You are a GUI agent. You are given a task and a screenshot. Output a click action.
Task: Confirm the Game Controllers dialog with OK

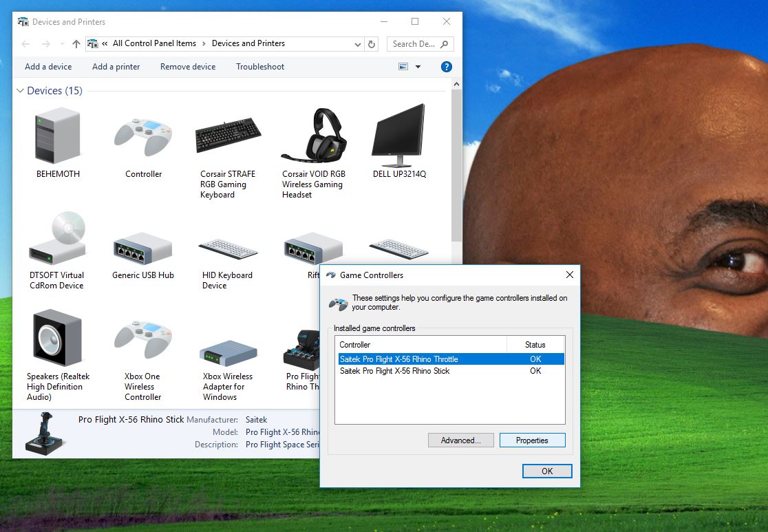tap(547, 471)
